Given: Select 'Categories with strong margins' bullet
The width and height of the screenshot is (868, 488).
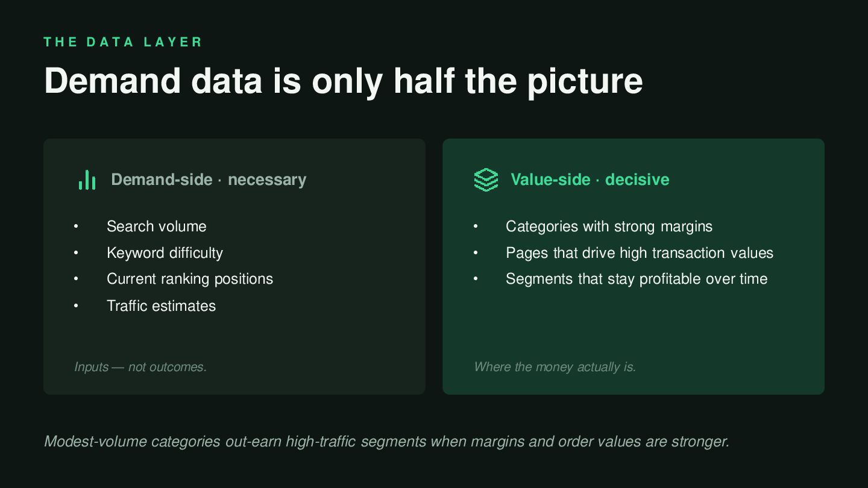Looking at the screenshot, I should pyautogui.click(x=609, y=227).
